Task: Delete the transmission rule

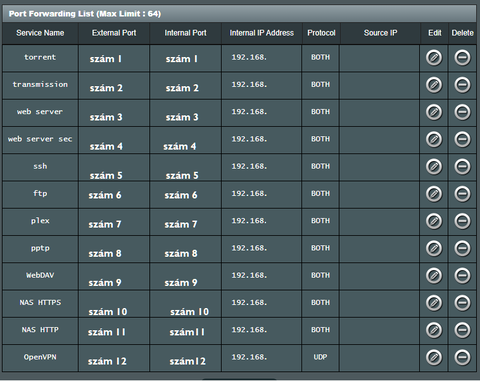Action: click(x=462, y=85)
